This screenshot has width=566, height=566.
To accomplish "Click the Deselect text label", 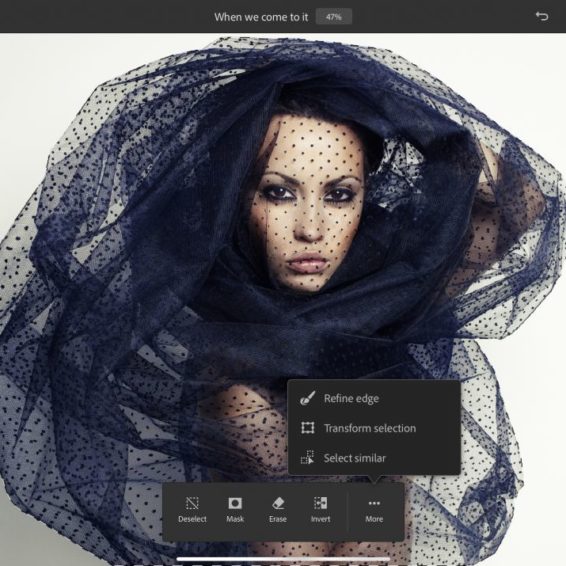I will coord(192,519).
